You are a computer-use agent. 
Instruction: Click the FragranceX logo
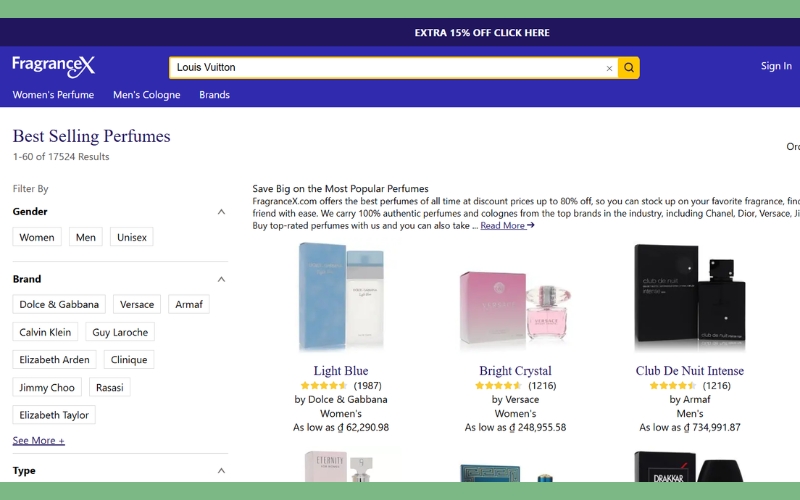(x=54, y=66)
